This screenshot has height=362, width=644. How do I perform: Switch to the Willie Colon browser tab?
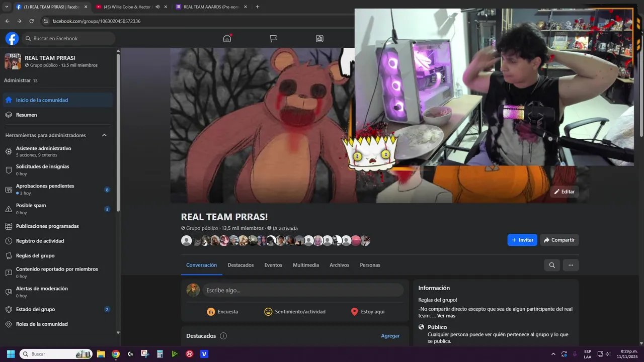click(132, 7)
